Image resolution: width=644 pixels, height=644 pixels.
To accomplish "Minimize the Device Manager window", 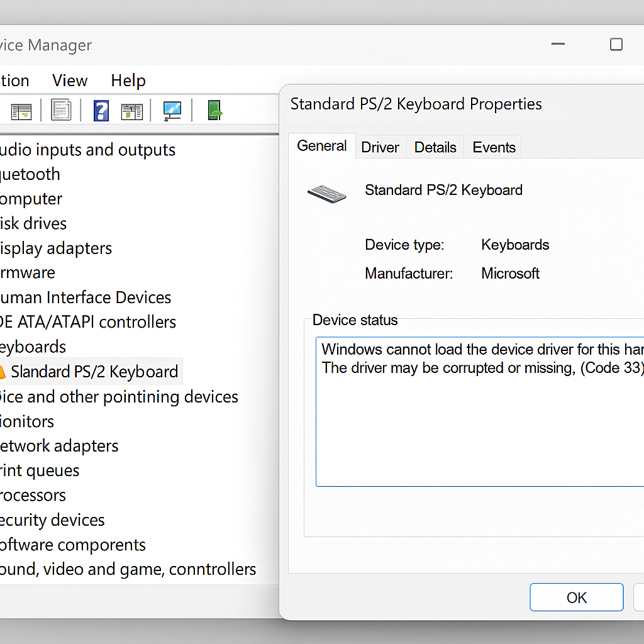I will tap(558, 44).
